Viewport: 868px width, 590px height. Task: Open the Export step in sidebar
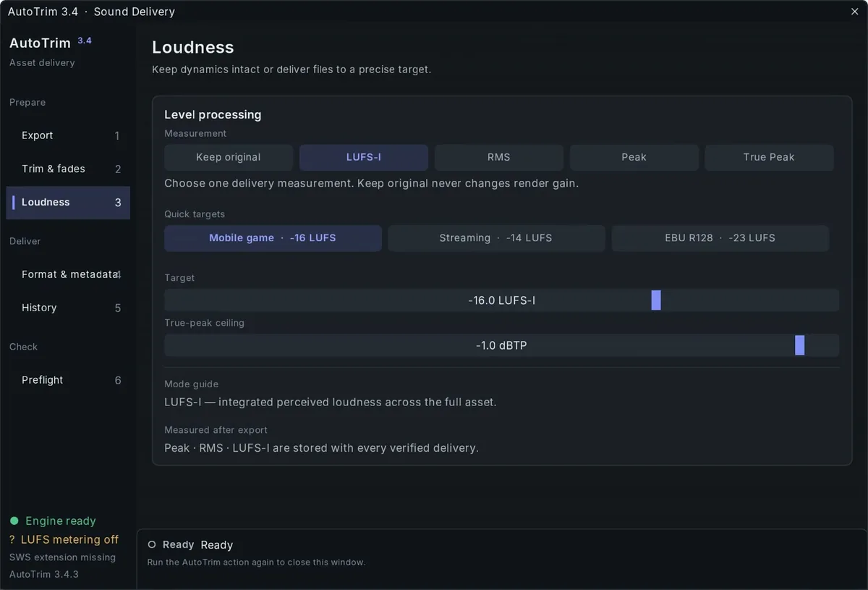68,135
